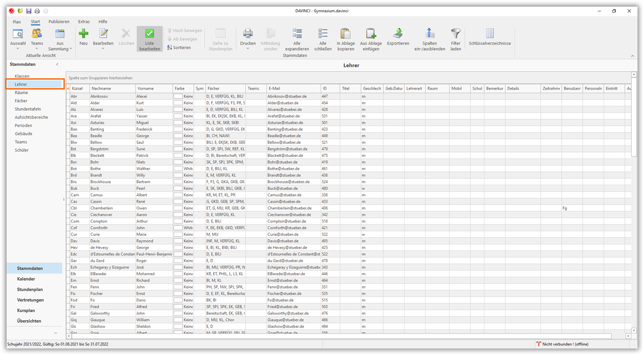Expand the Auswahl dropdown
This screenshot has width=644, height=355.
18,48
